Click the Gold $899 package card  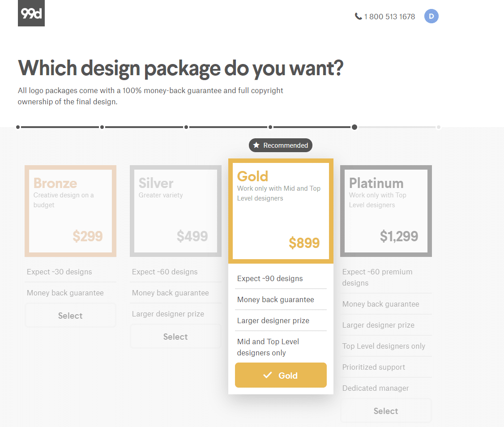pos(281,211)
